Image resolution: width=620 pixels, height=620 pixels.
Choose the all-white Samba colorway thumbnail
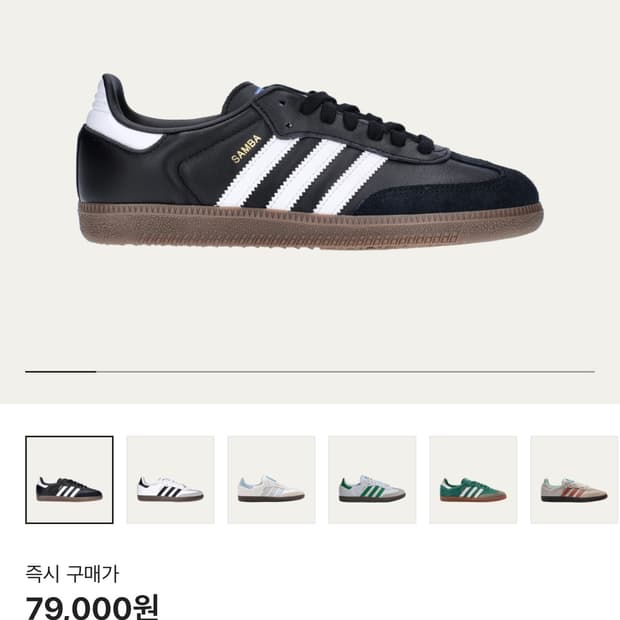tap(271, 480)
